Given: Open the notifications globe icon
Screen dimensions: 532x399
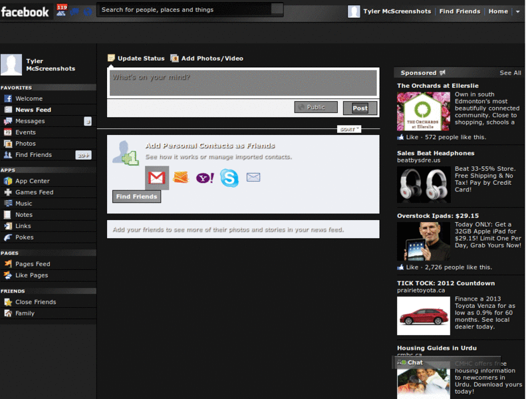Looking at the screenshot, I should coord(88,12).
